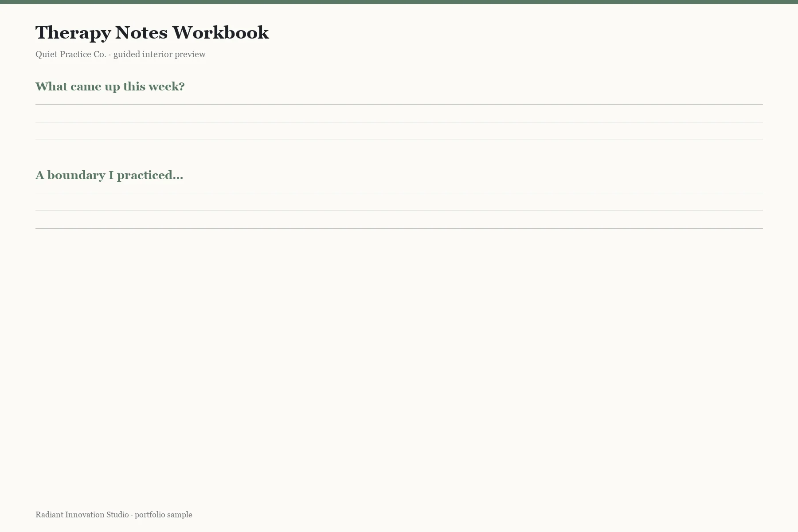The height and width of the screenshot is (532, 798).
Task: Click second writing line under A boundary I practiced
Action: [399, 211]
